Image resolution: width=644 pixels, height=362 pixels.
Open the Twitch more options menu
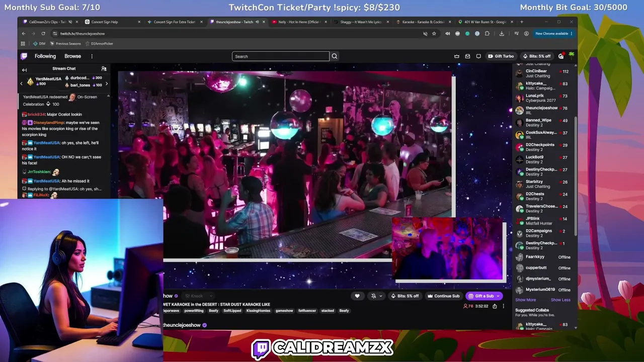[92, 56]
